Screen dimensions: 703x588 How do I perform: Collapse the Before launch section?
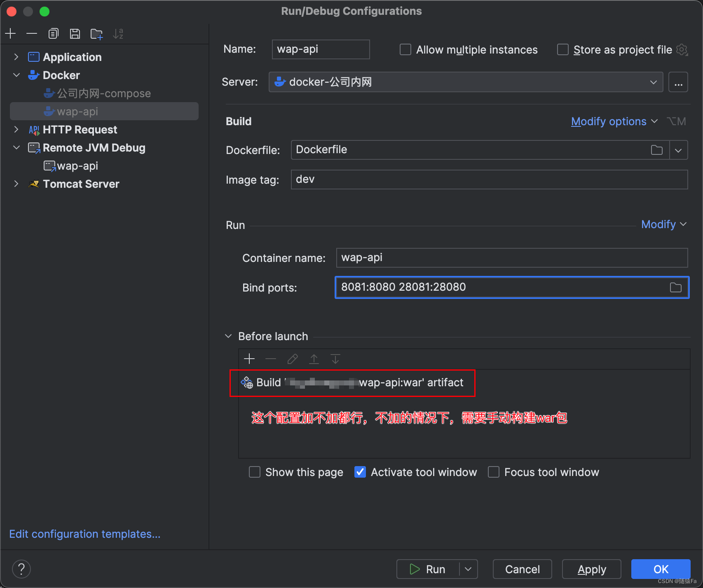click(x=228, y=336)
